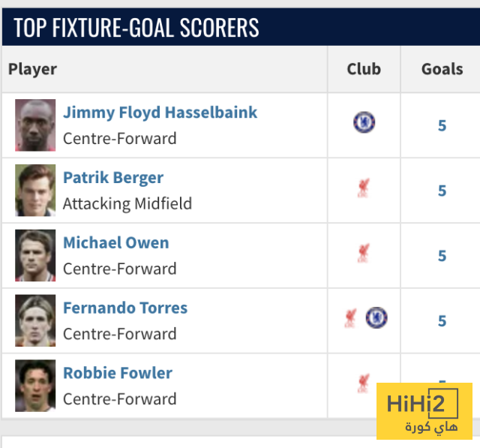The image size is (480, 448).
Task: Open Fernando Torres player link
Action: pyautogui.click(x=125, y=308)
